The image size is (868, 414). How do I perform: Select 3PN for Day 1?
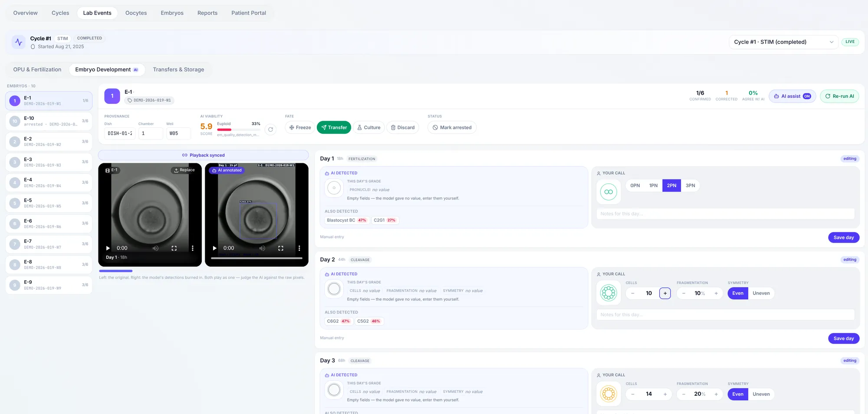coord(690,185)
